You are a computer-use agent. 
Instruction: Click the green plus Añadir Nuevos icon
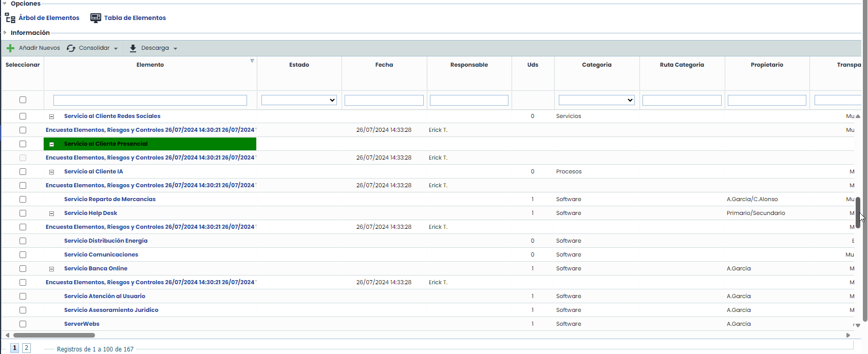[x=10, y=48]
